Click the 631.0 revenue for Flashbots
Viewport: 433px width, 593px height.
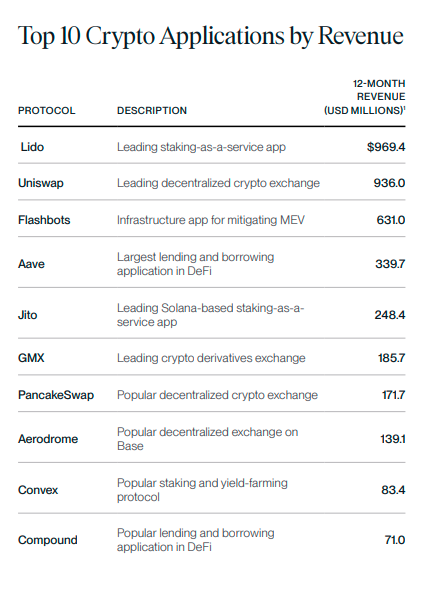[391, 220]
